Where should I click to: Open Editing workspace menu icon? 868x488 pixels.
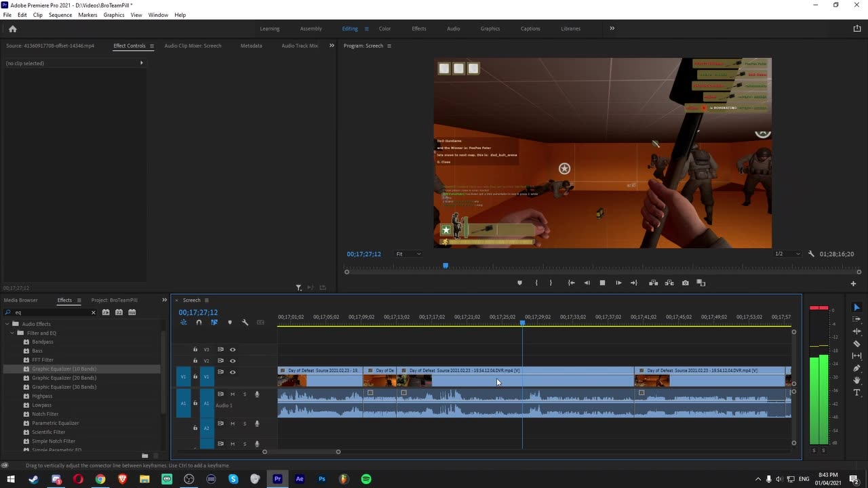pyautogui.click(x=366, y=28)
